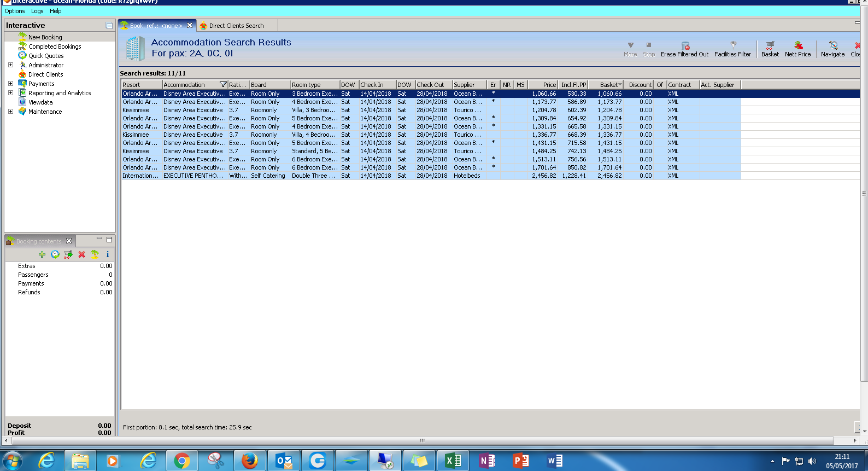Image resolution: width=868 pixels, height=471 pixels.
Task: Sort by the Supplier column header
Action: [470, 85]
